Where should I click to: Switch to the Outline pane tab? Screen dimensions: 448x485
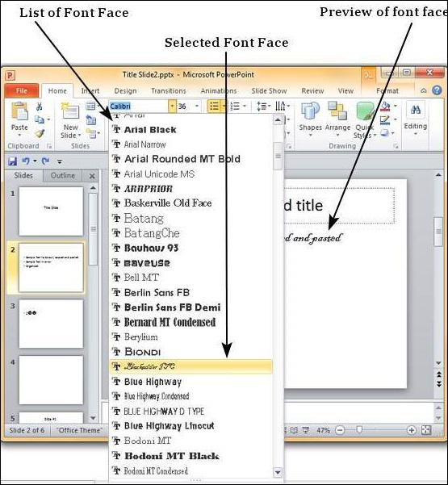point(63,175)
